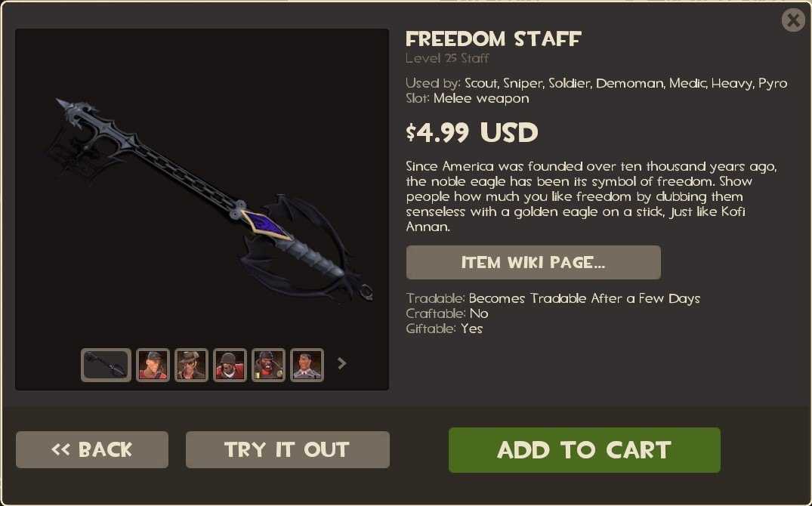Click the FREEDOM STAFF item title

[493, 39]
